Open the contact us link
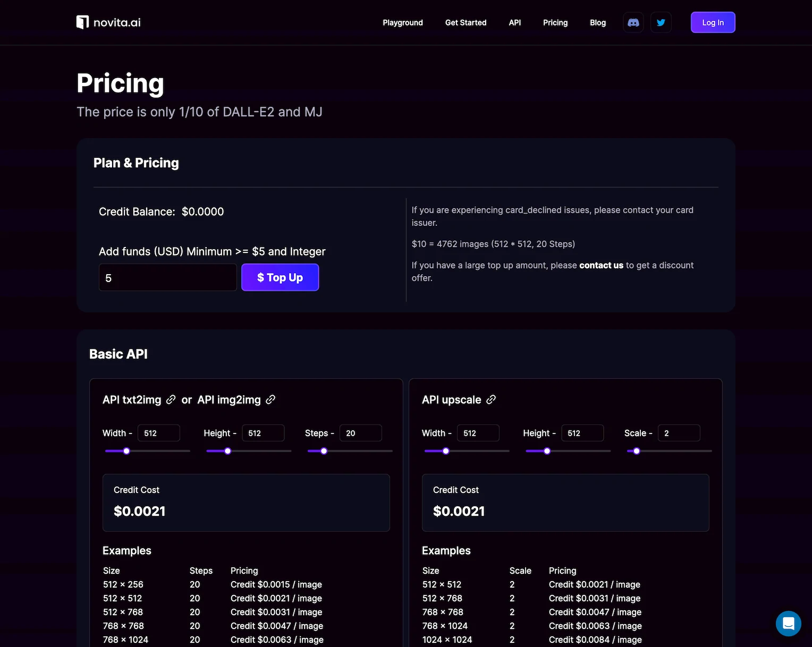 point(601,265)
